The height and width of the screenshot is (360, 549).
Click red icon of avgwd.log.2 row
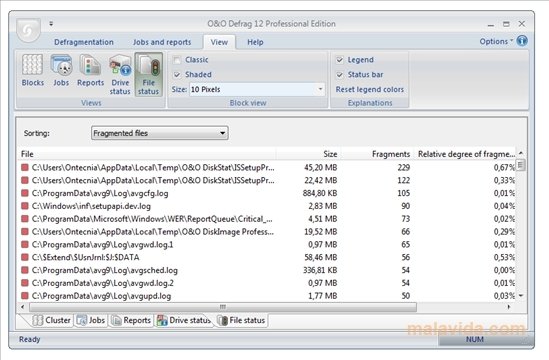25,283
